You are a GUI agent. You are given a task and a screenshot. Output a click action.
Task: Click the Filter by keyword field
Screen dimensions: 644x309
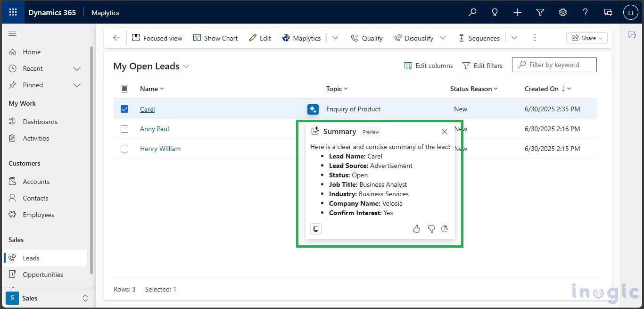point(554,65)
